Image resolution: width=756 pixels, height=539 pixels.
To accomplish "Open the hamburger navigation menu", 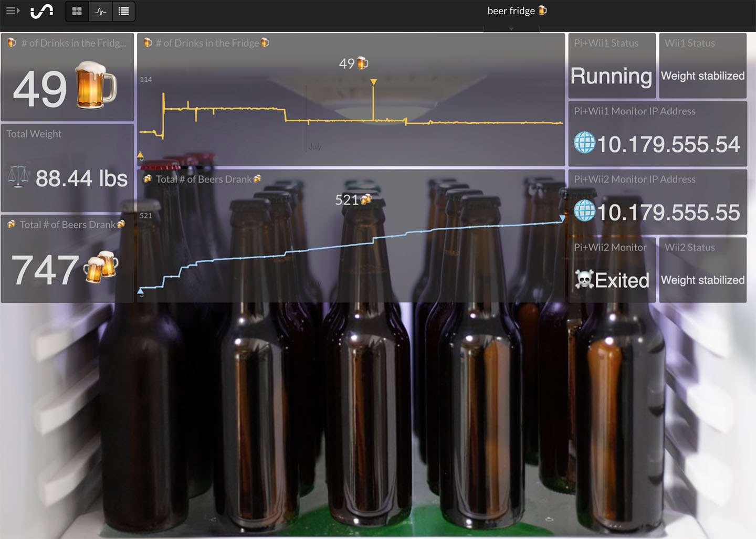I will point(13,10).
